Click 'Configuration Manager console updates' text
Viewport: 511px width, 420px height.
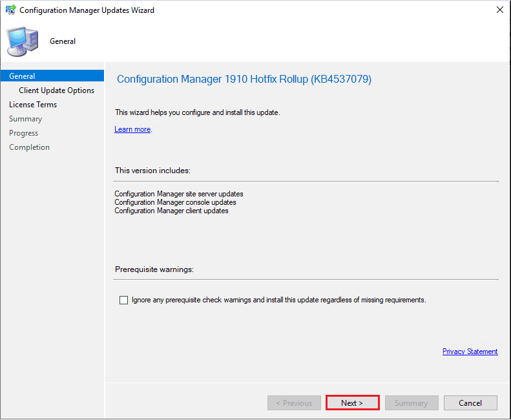[x=175, y=202]
